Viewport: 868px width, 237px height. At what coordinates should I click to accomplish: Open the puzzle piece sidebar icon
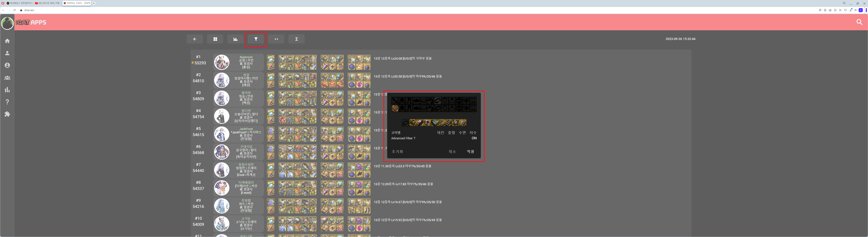[7, 114]
